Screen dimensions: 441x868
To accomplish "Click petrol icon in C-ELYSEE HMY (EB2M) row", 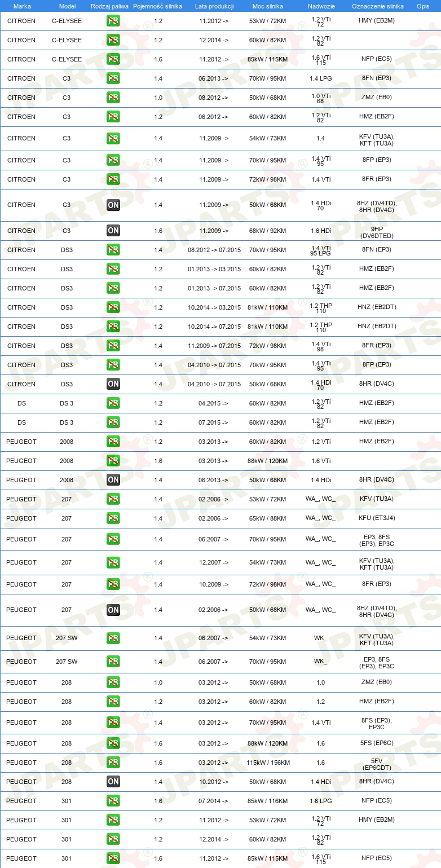I will coord(113,21).
